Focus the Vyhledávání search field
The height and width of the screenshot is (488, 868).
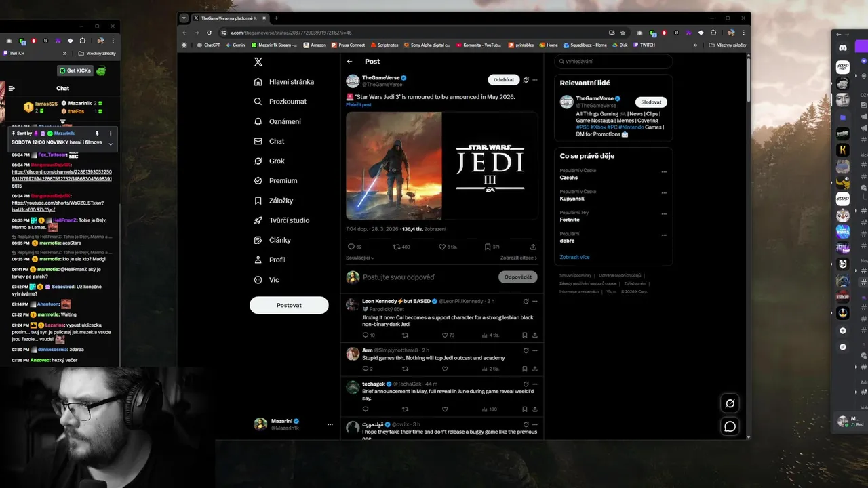pyautogui.click(x=613, y=62)
